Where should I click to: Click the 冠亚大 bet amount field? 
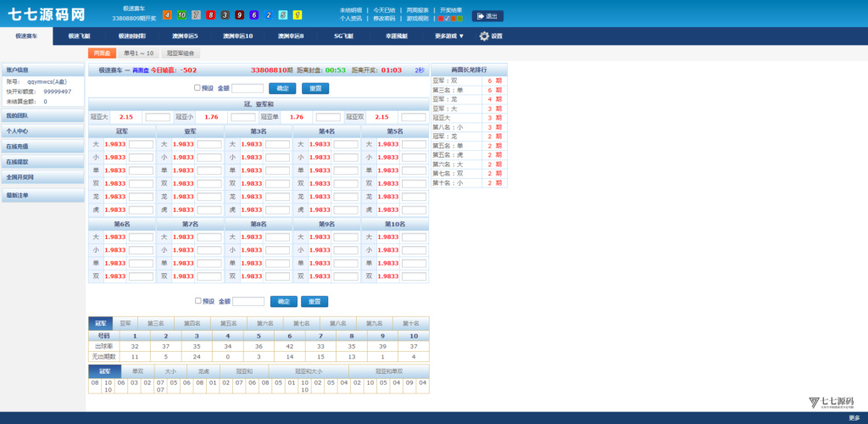point(158,117)
